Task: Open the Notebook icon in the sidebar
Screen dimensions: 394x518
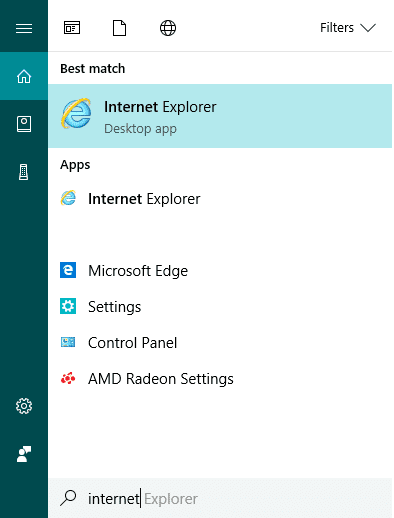Action: tap(24, 124)
